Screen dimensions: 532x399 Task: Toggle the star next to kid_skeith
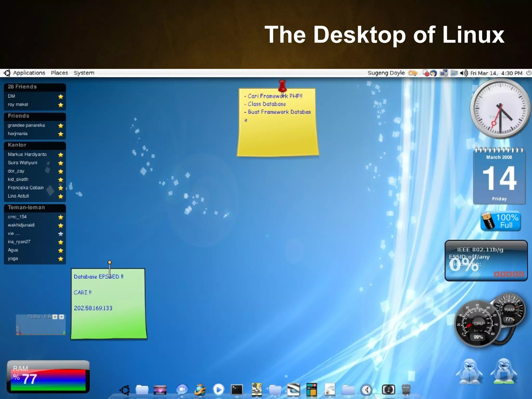pyautogui.click(x=61, y=180)
